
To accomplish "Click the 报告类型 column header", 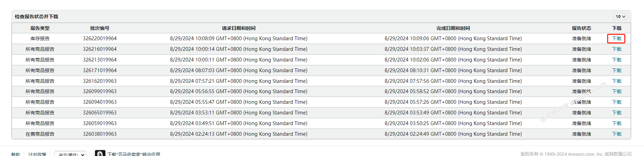I will 40,28.
